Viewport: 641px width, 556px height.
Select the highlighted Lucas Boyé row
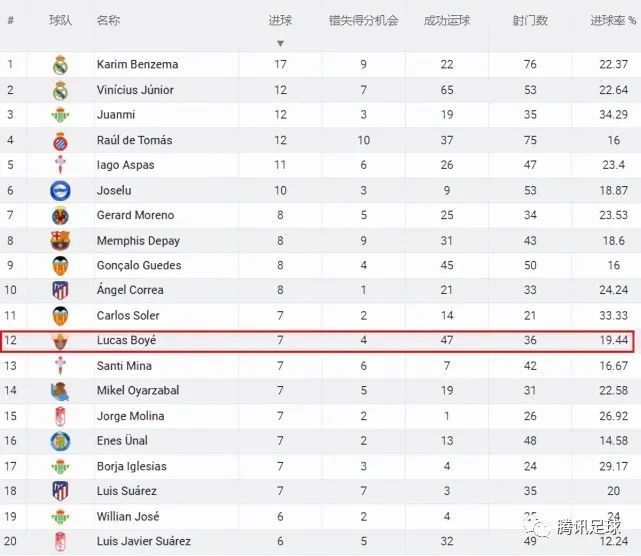[x=318, y=341]
